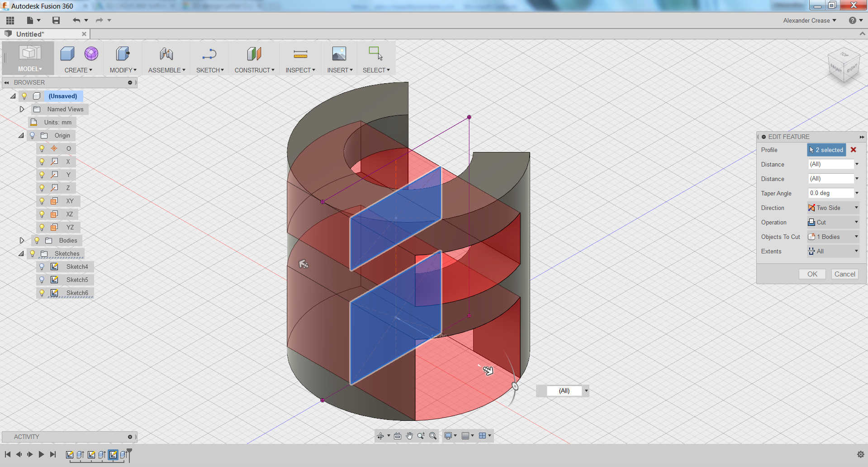Cancel the Edit Feature dialog
868x467 pixels.
(844, 274)
